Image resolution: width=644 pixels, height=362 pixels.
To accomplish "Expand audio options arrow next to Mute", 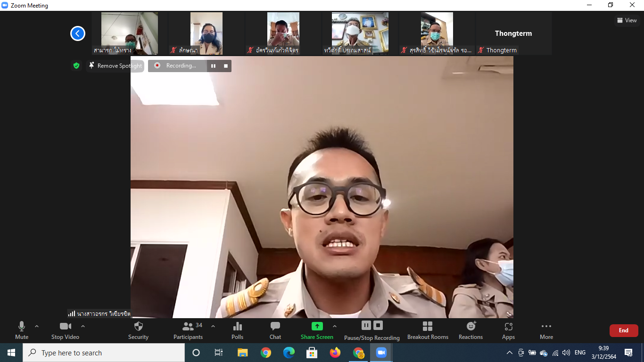I will click(37, 326).
